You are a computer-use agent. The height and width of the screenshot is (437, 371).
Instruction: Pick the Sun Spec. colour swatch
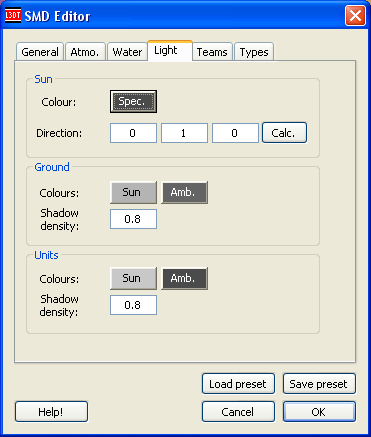click(x=133, y=101)
